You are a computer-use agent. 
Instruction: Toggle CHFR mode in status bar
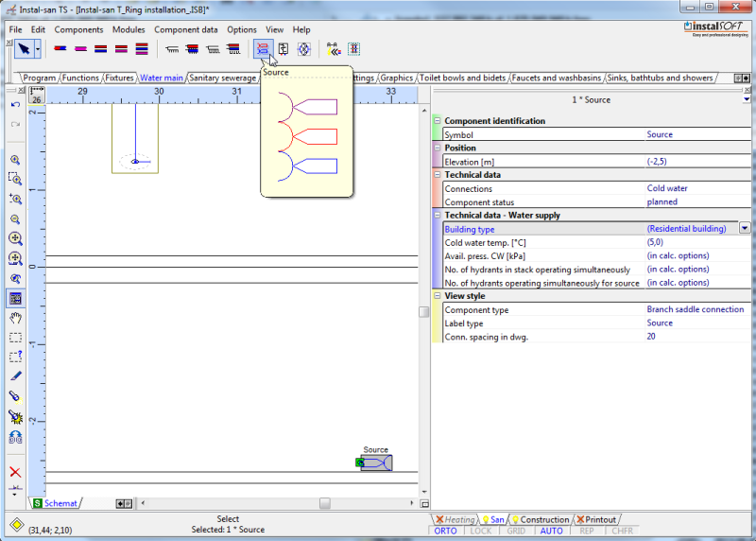point(622,531)
